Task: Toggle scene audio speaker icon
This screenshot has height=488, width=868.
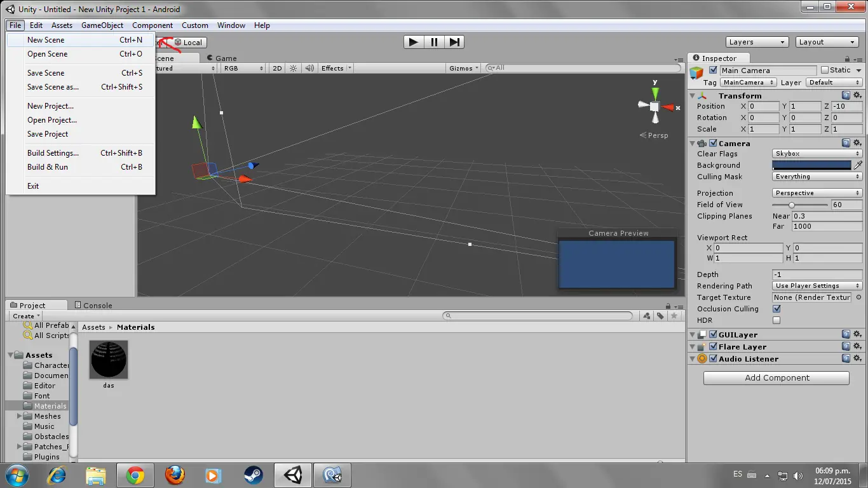Action: pos(309,68)
